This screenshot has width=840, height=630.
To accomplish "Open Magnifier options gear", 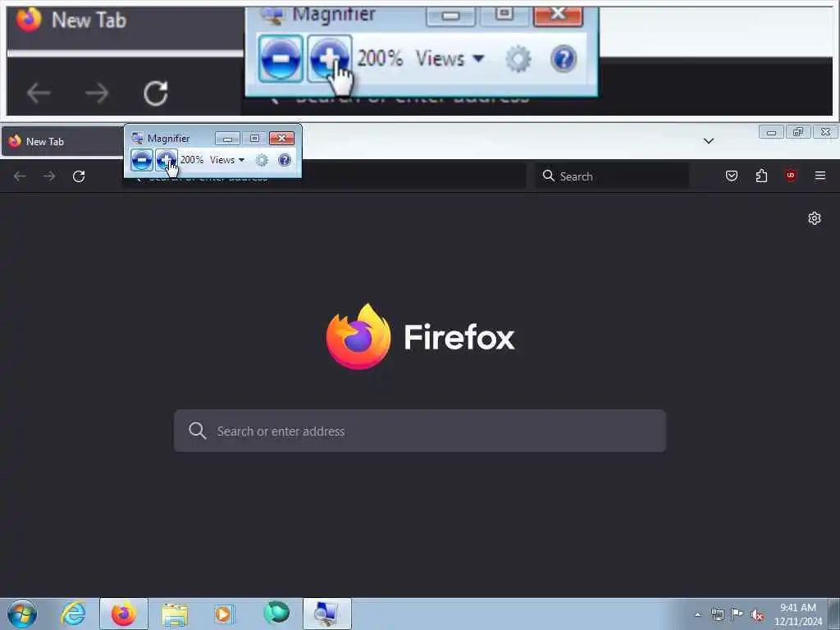I will pos(262,160).
